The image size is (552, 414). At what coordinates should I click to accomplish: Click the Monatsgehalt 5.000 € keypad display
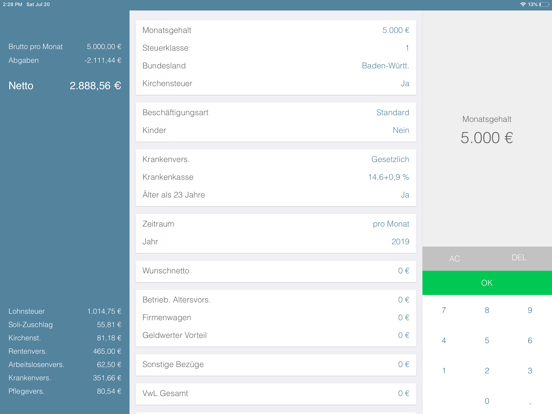[487, 131]
